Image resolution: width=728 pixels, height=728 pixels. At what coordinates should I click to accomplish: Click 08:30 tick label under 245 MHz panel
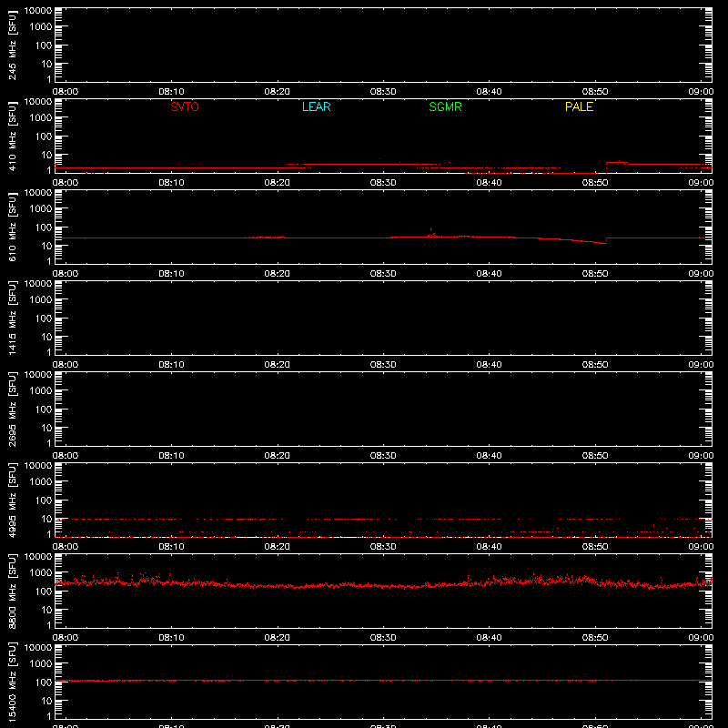(383, 92)
